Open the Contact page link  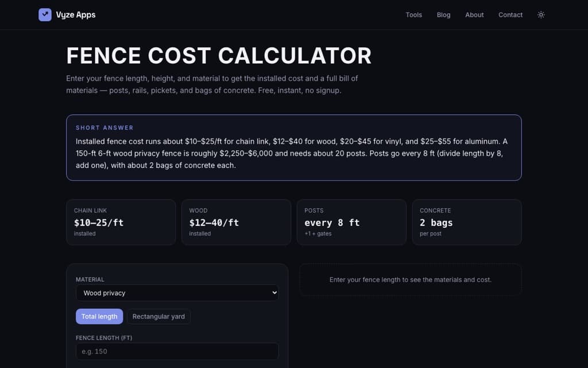coord(510,14)
